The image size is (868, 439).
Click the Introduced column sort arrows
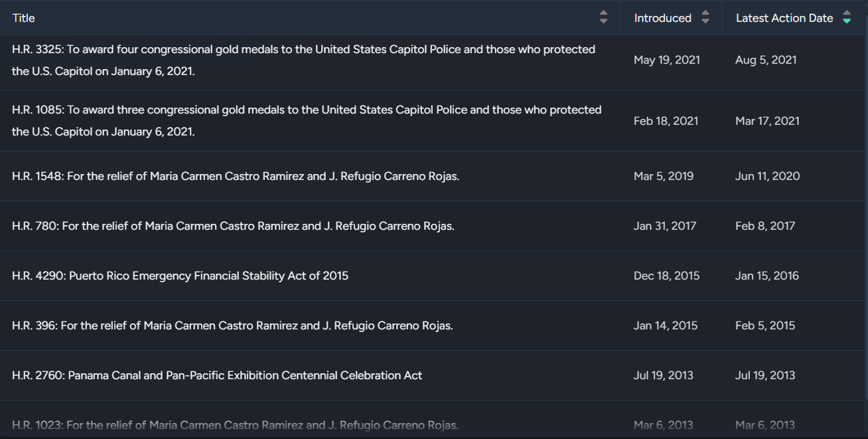pos(705,18)
